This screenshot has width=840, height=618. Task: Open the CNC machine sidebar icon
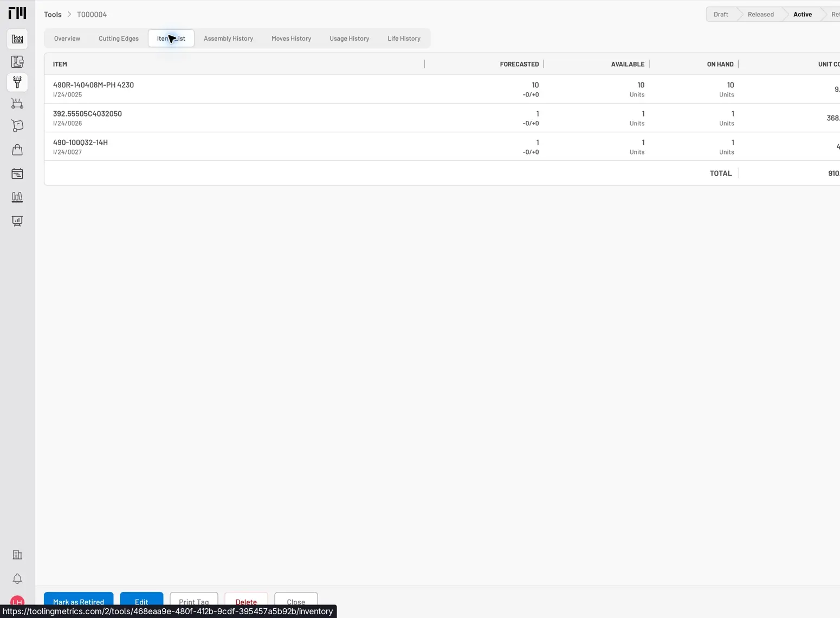(x=17, y=62)
